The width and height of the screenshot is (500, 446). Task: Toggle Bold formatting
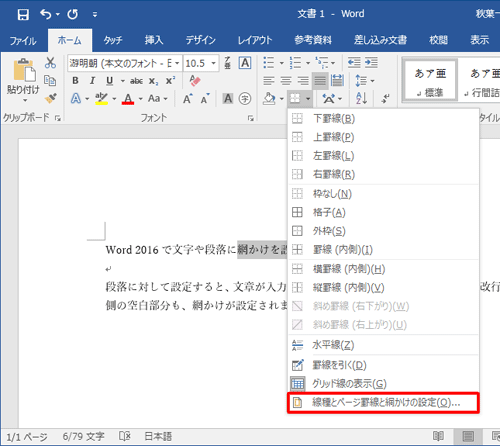[76, 81]
